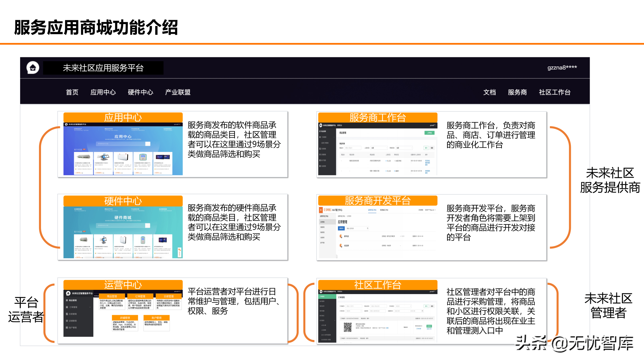
Task: Open 产业联盟 in the top navigation
Action: pos(178,92)
